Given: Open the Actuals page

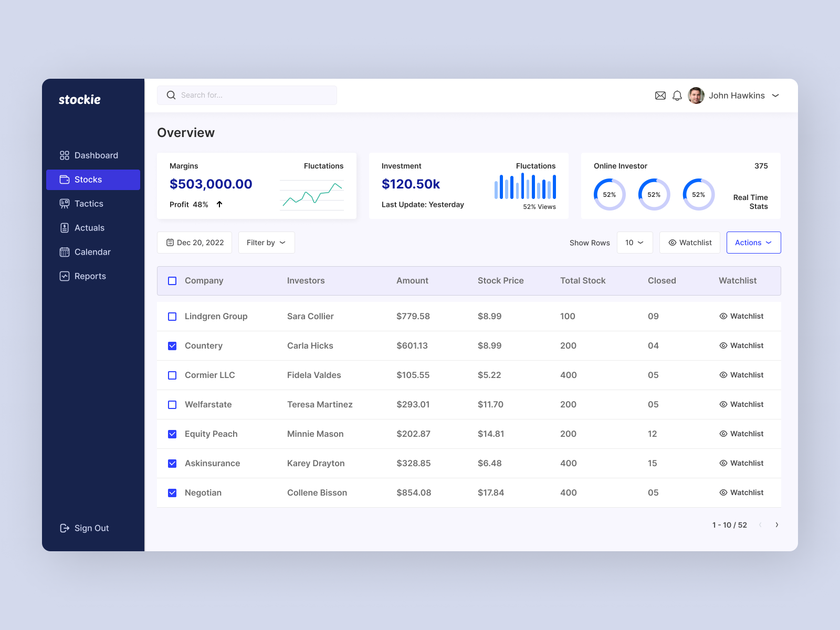Looking at the screenshot, I should coord(89,228).
